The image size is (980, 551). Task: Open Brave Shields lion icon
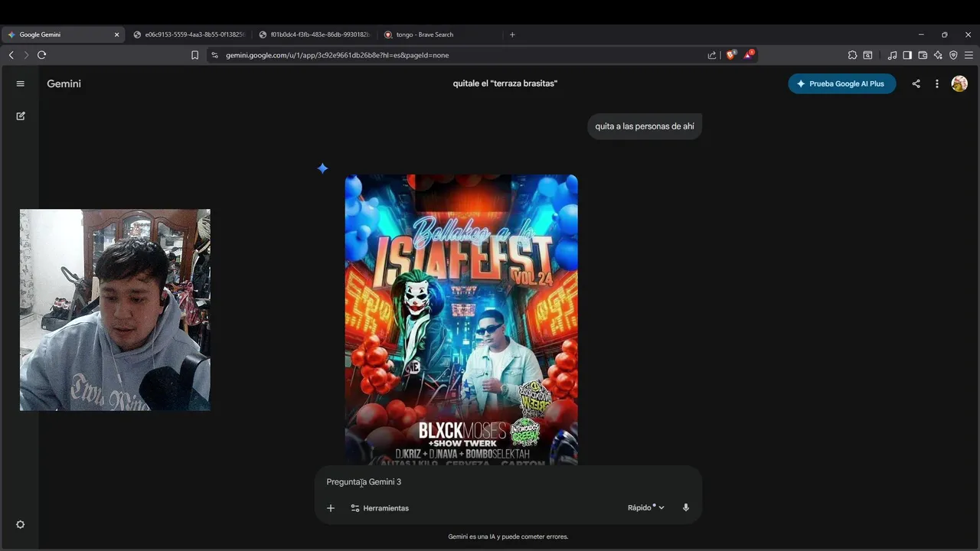731,54
